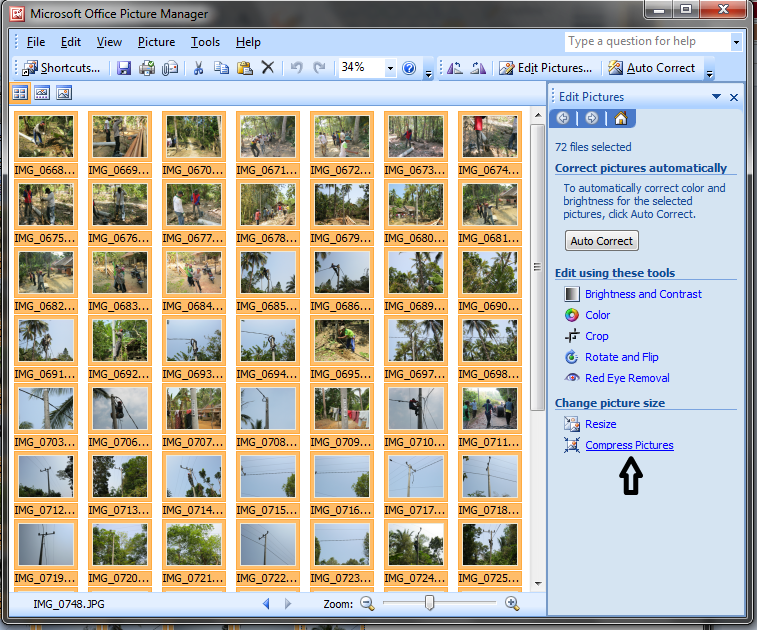Click the Color wheel icon
Image resolution: width=768 pixels, height=633 pixels.
point(572,315)
